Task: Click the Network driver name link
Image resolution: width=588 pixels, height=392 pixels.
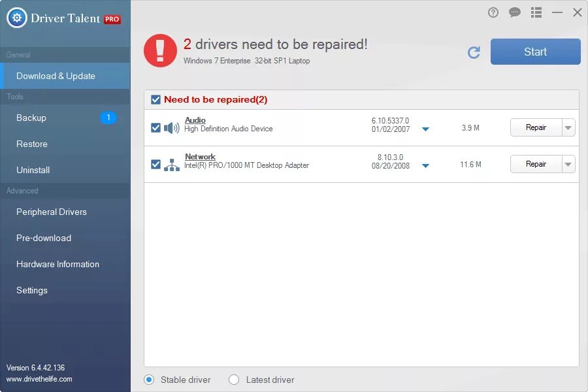Action: pyautogui.click(x=201, y=156)
